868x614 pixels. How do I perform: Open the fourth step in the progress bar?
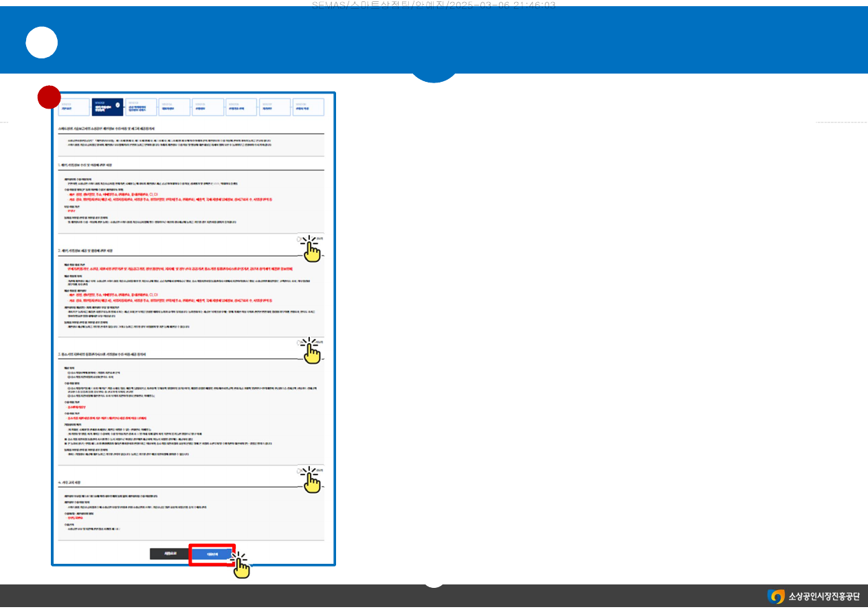(175, 107)
